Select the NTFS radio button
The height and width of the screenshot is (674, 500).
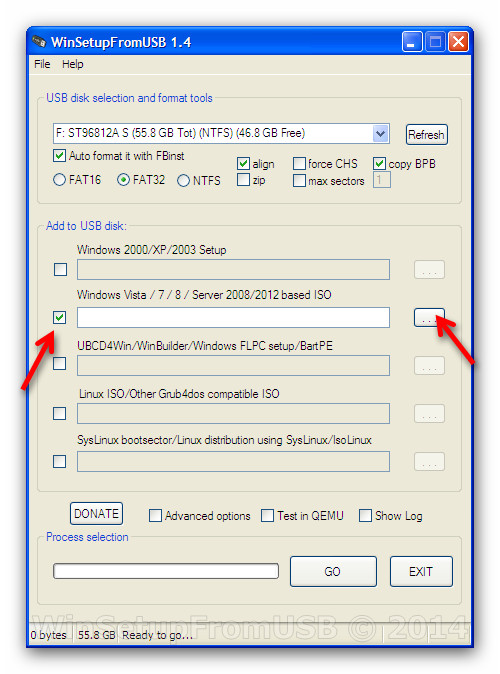pos(183,181)
